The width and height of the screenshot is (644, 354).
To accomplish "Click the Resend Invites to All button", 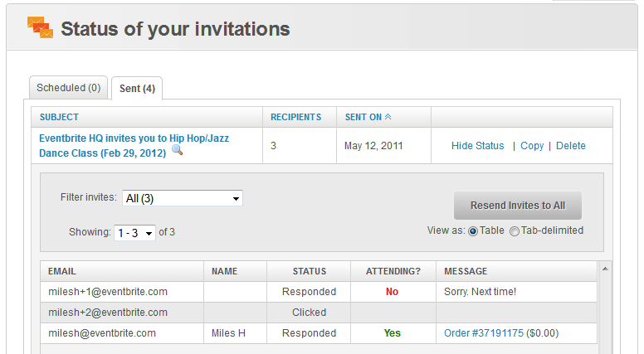I will coord(518,206).
